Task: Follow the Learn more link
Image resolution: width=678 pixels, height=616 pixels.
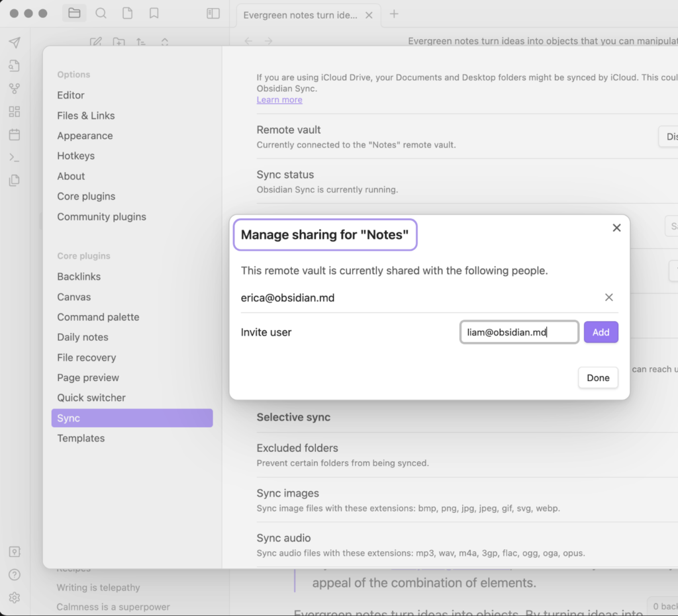Action: (x=279, y=100)
